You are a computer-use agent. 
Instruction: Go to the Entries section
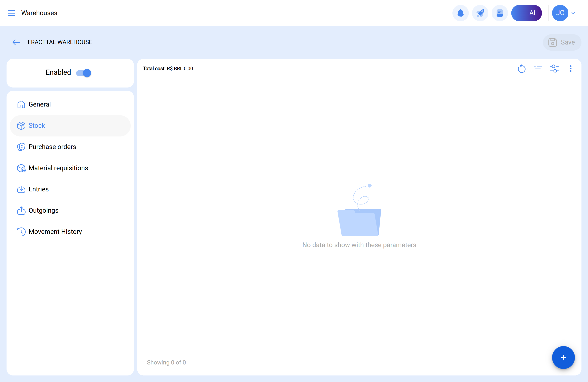pos(39,189)
